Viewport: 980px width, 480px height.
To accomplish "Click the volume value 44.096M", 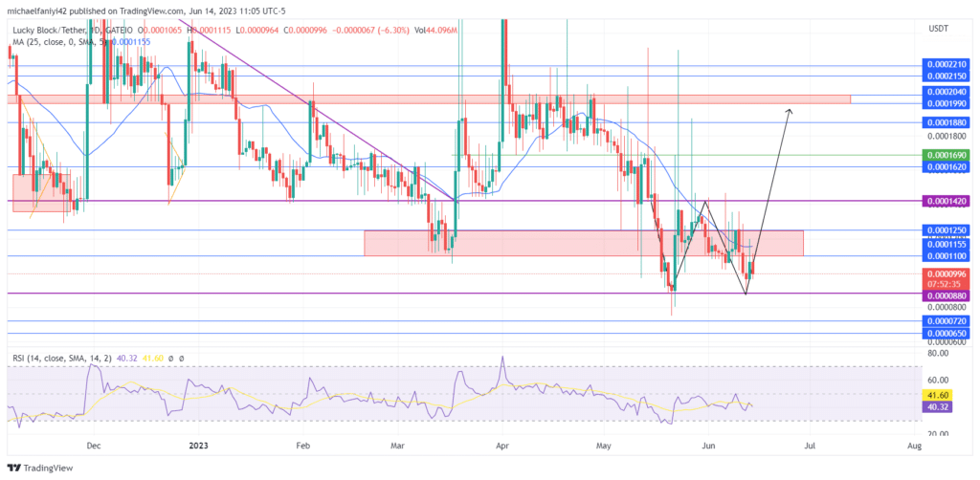I will (440, 30).
